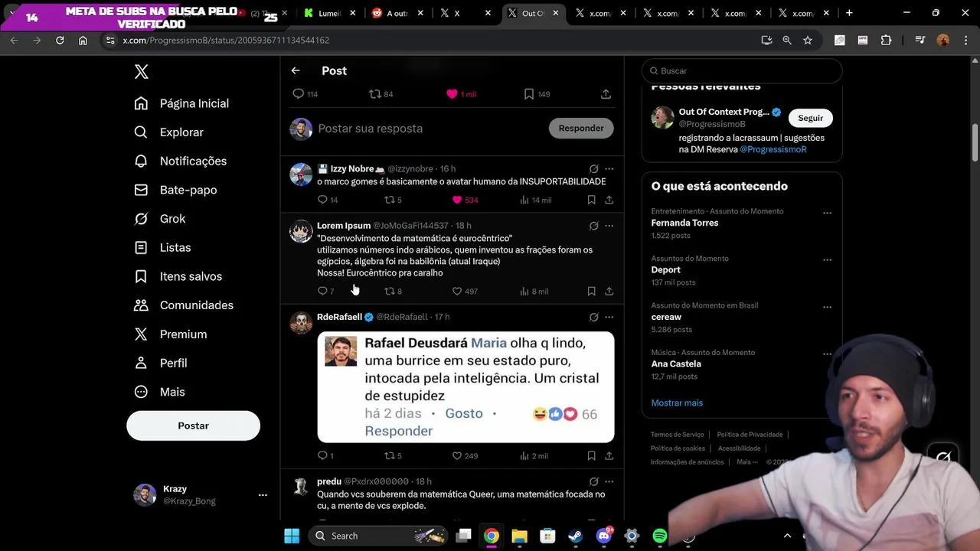The width and height of the screenshot is (980, 551).
Task: Reload the page in Chrome
Action: [x=60, y=40]
